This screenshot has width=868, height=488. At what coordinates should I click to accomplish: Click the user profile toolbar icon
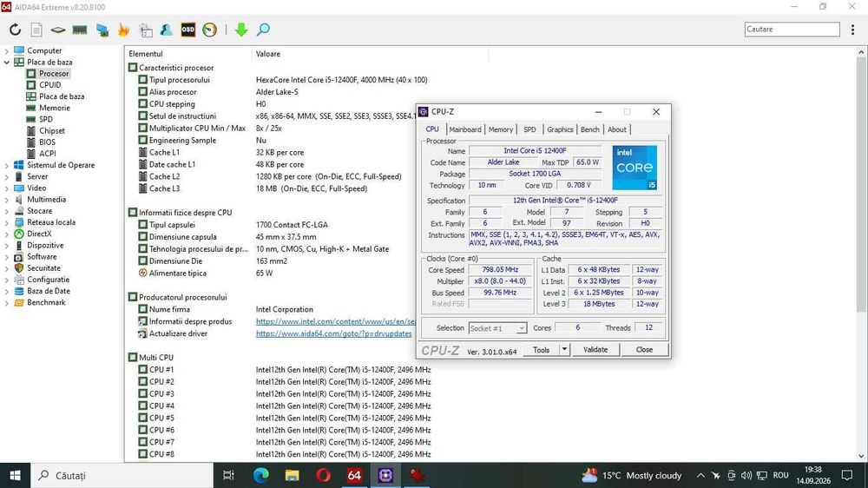(166, 30)
